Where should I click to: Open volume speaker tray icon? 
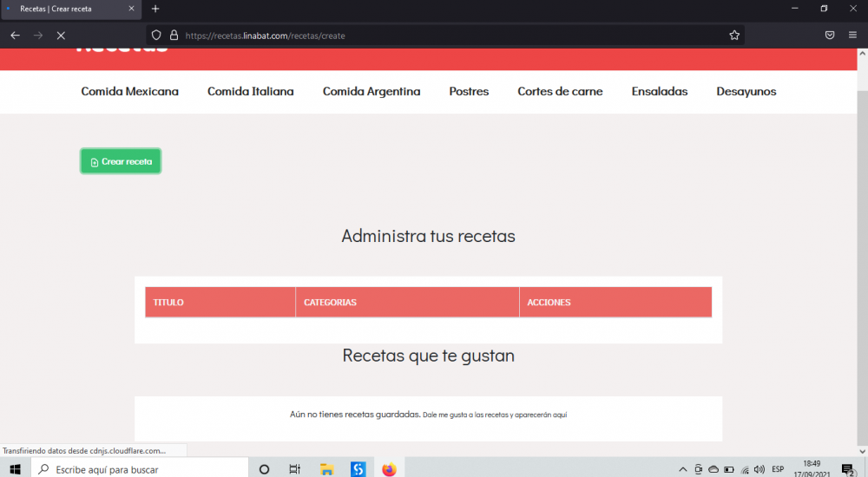tap(759, 469)
